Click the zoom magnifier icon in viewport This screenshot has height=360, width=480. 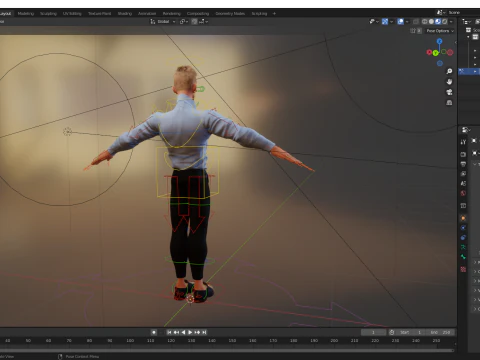click(x=449, y=71)
